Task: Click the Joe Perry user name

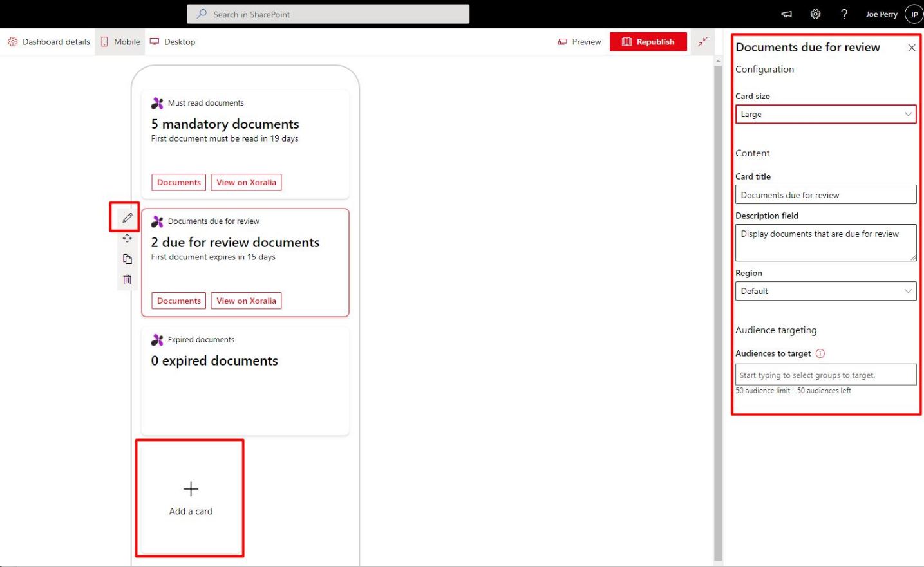Action: [x=882, y=14]
